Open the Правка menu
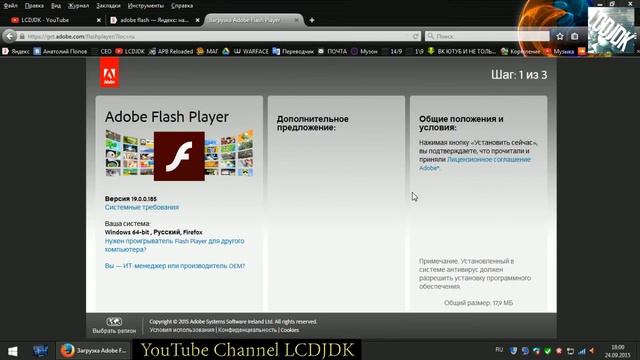 34,6
